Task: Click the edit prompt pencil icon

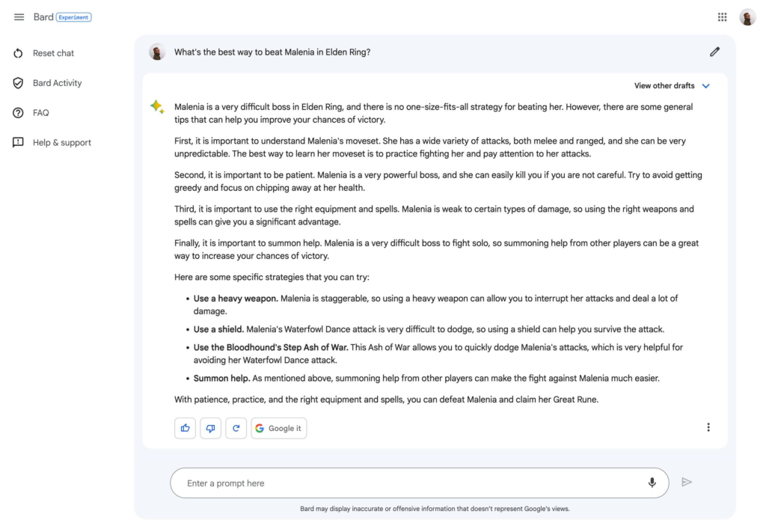Action: pos(714,52)
